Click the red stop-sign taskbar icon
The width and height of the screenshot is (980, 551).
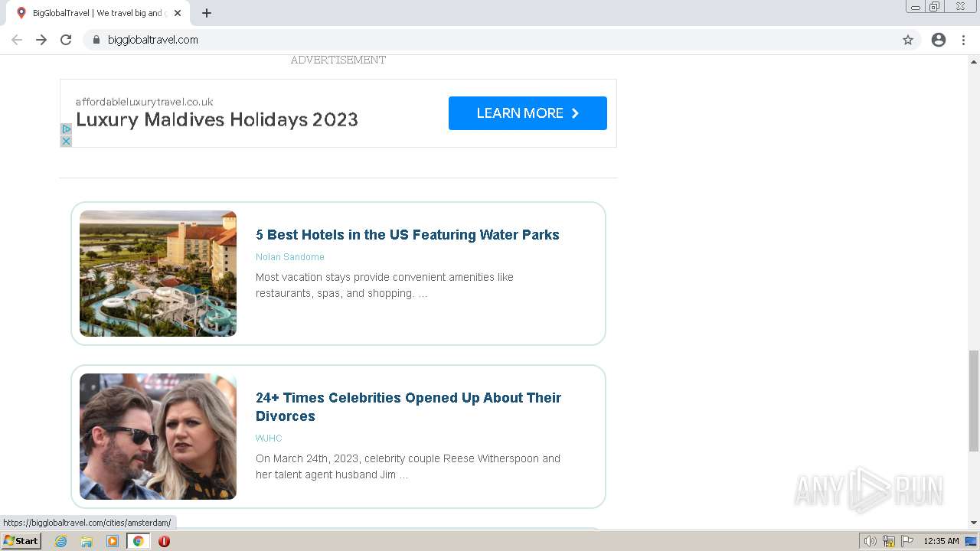[x=164, y=541]
